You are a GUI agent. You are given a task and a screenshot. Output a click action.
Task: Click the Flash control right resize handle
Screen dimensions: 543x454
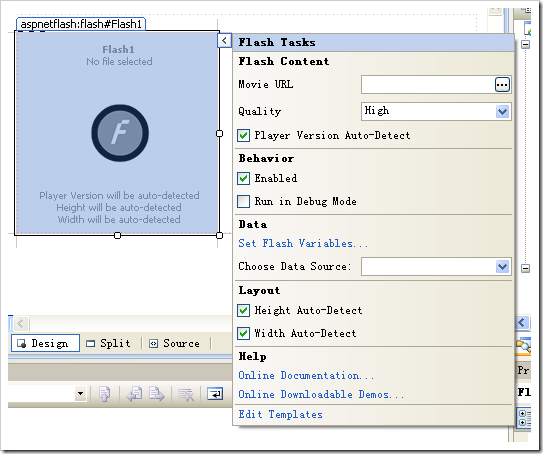(219, 133)
